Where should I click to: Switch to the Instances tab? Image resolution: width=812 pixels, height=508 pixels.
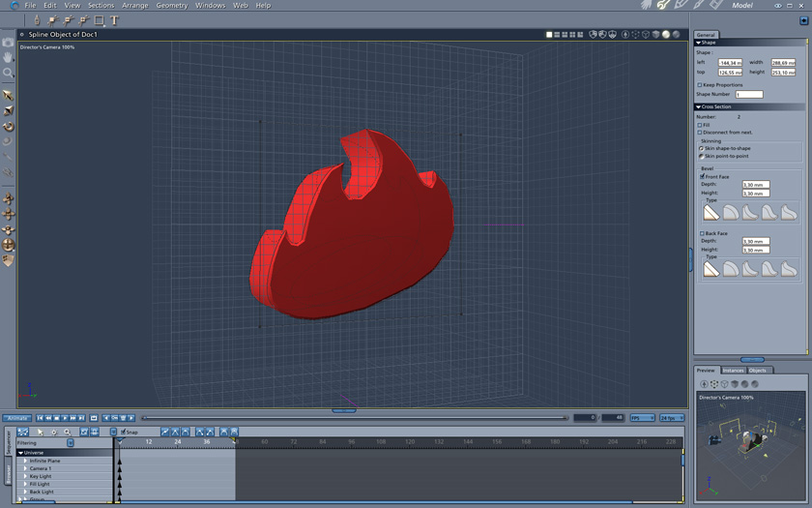click(734, 370)
